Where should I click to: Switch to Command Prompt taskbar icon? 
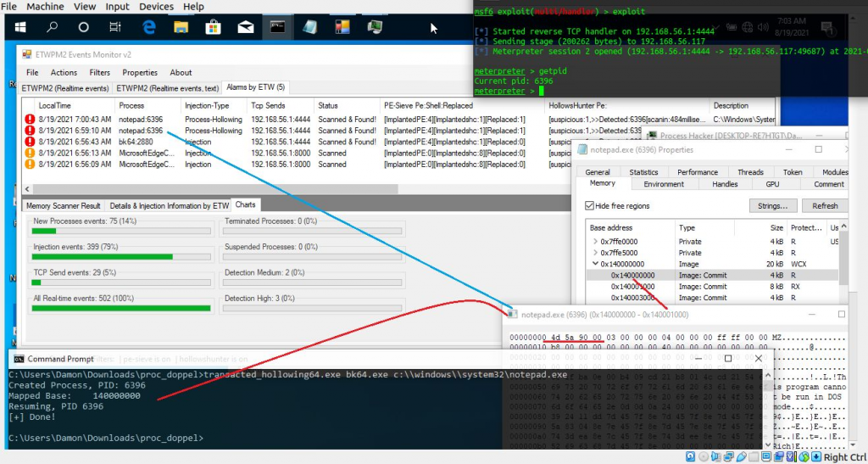(x=277, y=27)
